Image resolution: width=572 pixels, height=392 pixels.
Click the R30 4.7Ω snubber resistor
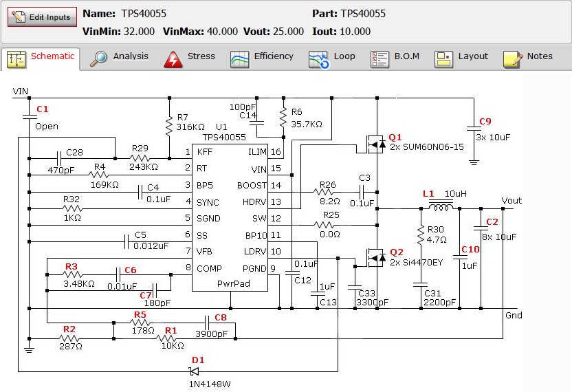pos(421,235)
